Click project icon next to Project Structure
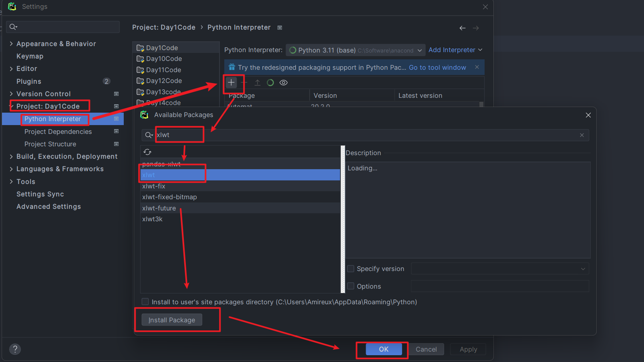The height and width of the screenshot is (362, 644). (117, 144)
